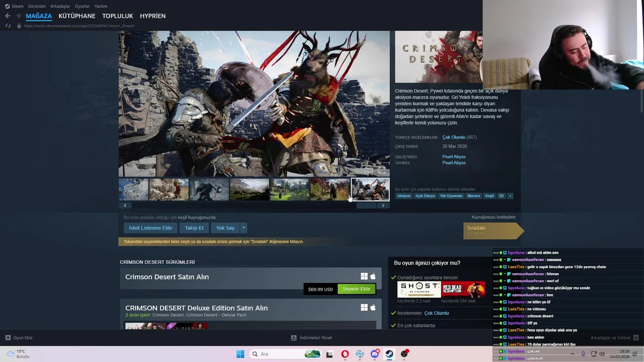Show hidden tray icons chevron
This screenshot has height=362, width=644.
tap(572, 354)
